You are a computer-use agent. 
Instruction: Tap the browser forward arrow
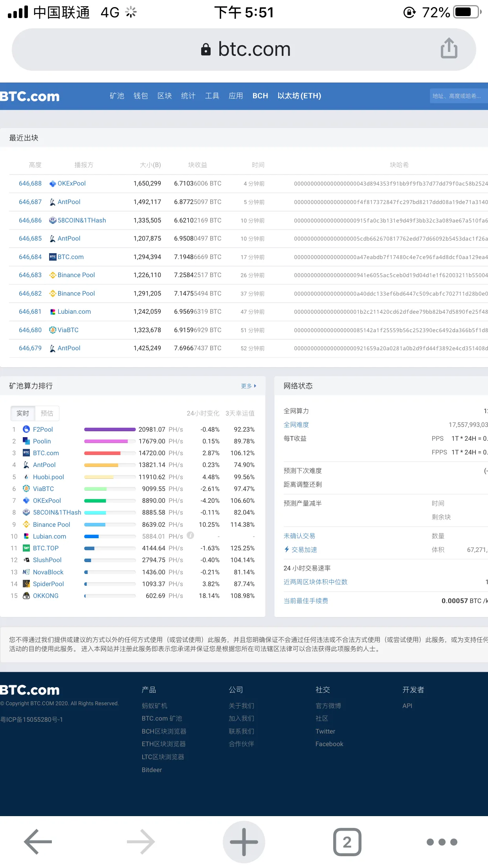pos(141,842)
